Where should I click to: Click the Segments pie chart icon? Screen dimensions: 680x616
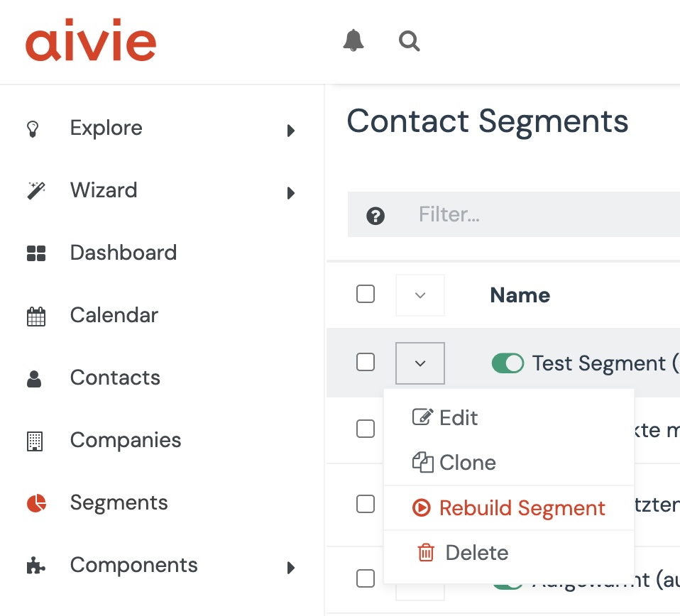pos(36,503)
